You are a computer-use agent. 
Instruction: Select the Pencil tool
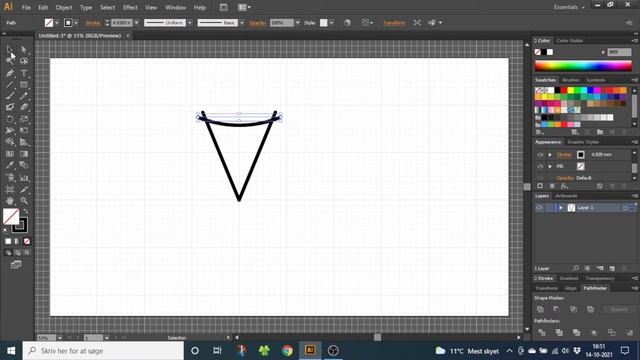(24, 96)
